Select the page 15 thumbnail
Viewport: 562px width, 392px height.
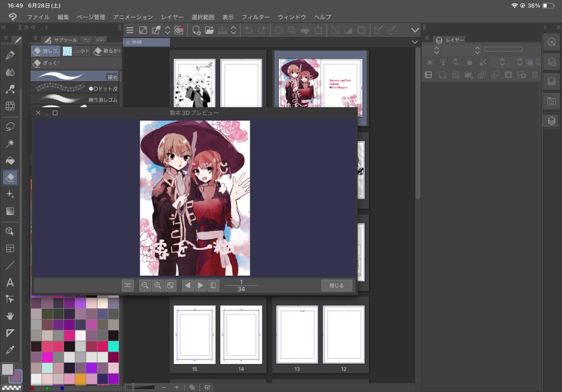194,335
